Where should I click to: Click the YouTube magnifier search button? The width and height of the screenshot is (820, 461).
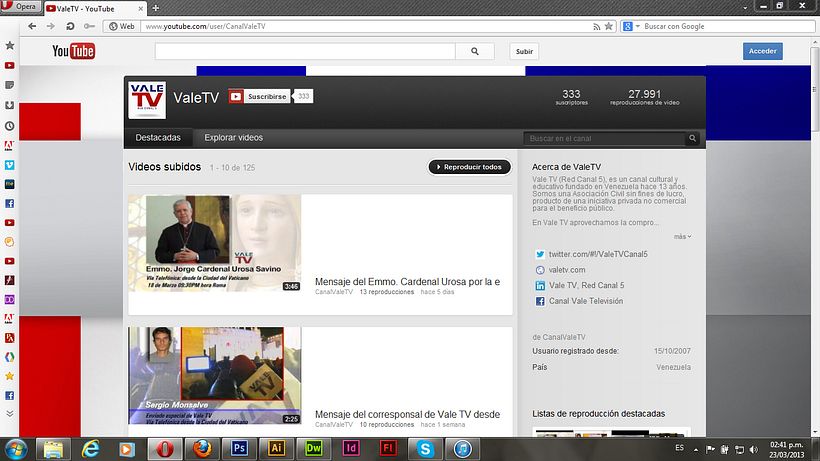(475, 51)
